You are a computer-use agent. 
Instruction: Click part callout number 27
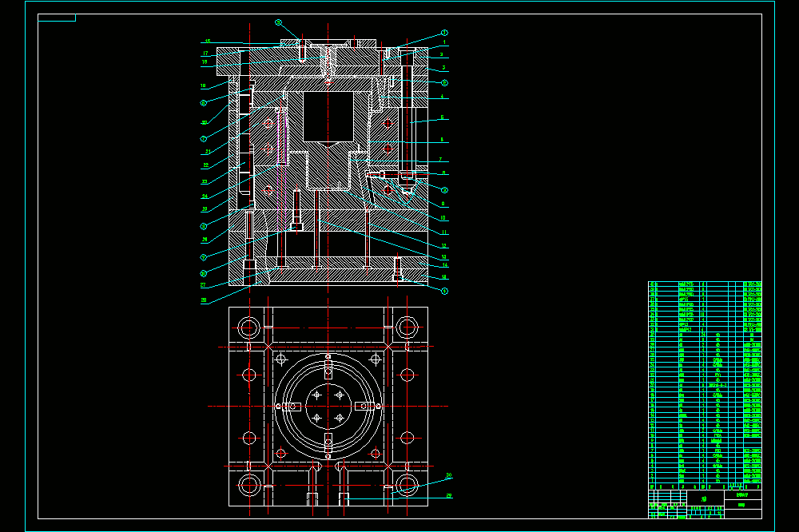pyautogui.click(x=203, y=285)
